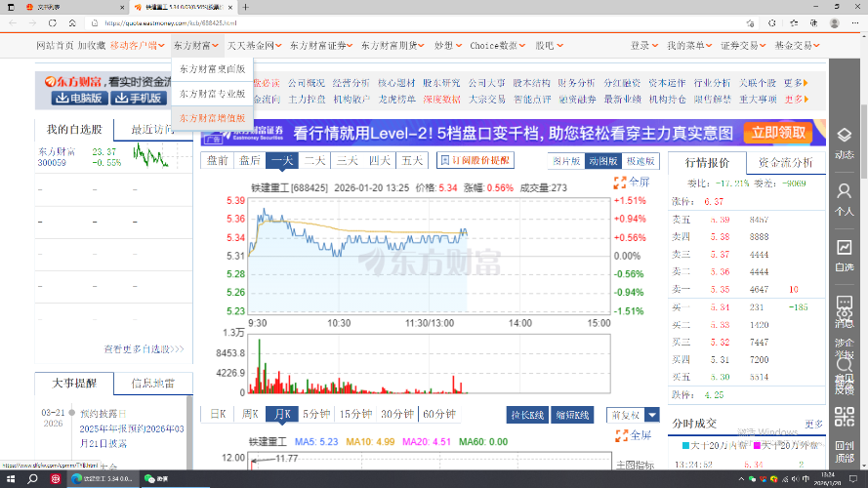Select 周K chart type
868x488 pixels.
pyautogui.click(x=250, y=414)
